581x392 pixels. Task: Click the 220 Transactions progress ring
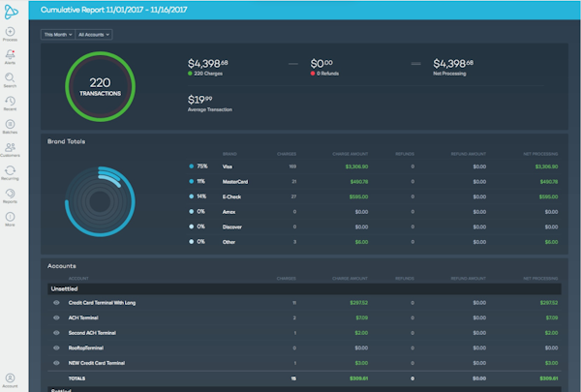pyautogui.click(x=100, y=87)
